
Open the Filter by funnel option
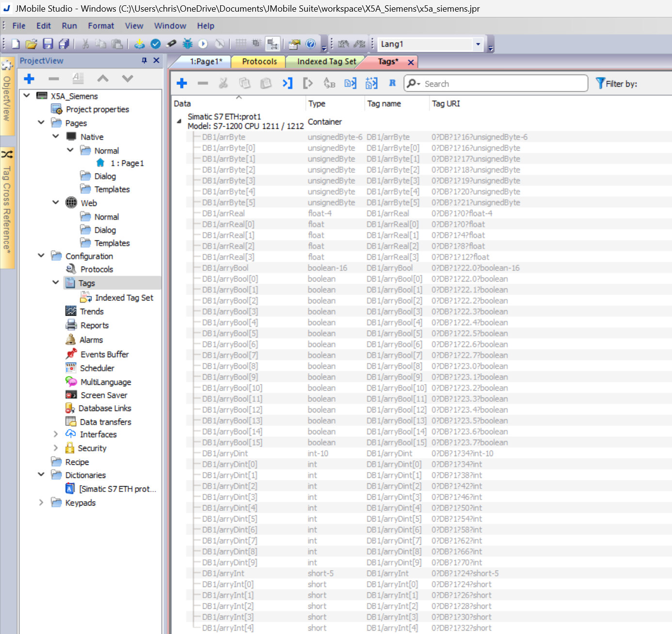coord(616,84)
